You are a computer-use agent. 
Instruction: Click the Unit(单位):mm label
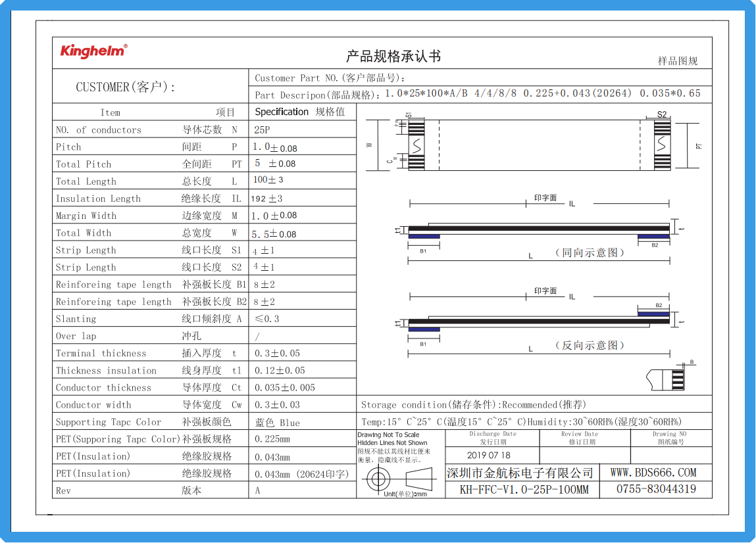(405, 494)
